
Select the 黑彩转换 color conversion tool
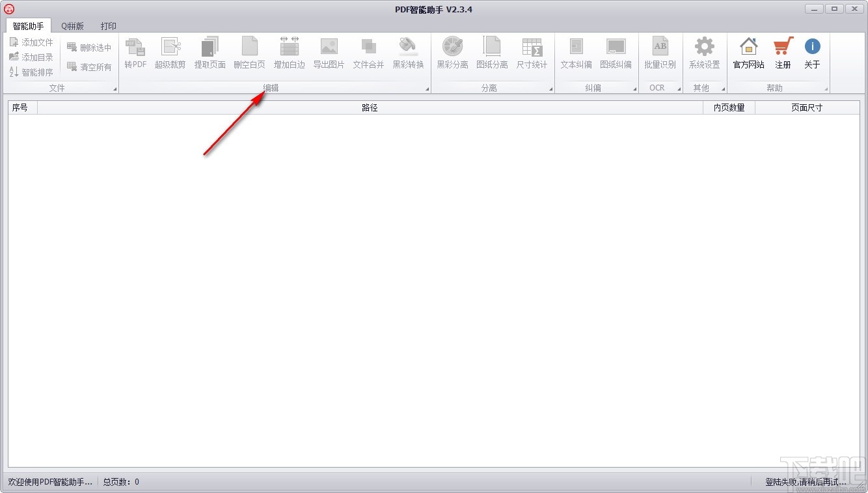pos(408,54)
